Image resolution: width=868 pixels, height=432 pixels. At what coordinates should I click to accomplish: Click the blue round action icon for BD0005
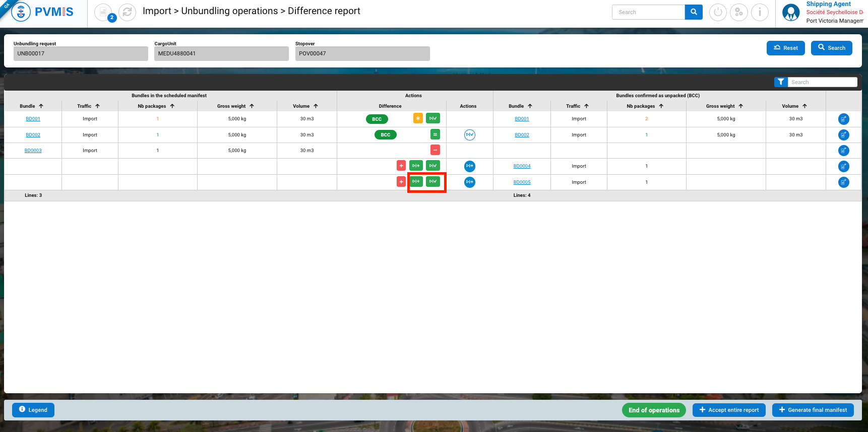(469, 182)
